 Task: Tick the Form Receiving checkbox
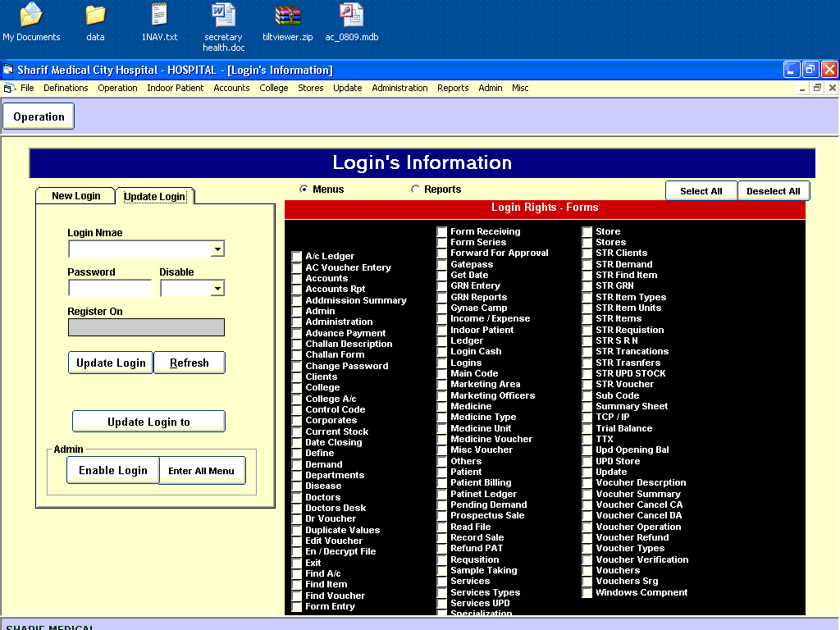(x=441, y=231)
